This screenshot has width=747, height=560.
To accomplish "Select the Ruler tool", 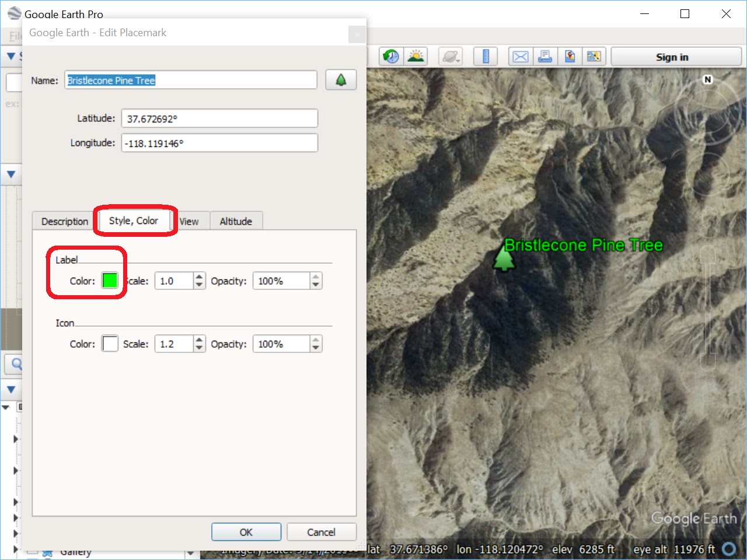I will point(486,57).
